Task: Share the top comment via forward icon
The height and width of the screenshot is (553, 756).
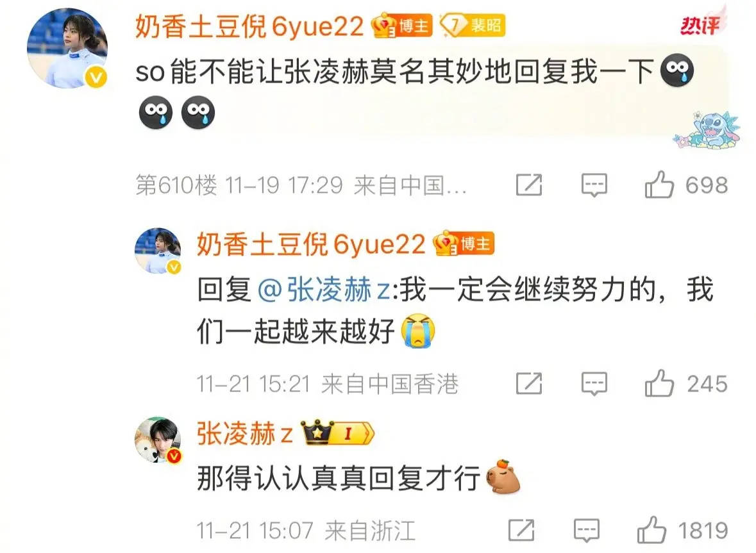Action: click(529, 185)
